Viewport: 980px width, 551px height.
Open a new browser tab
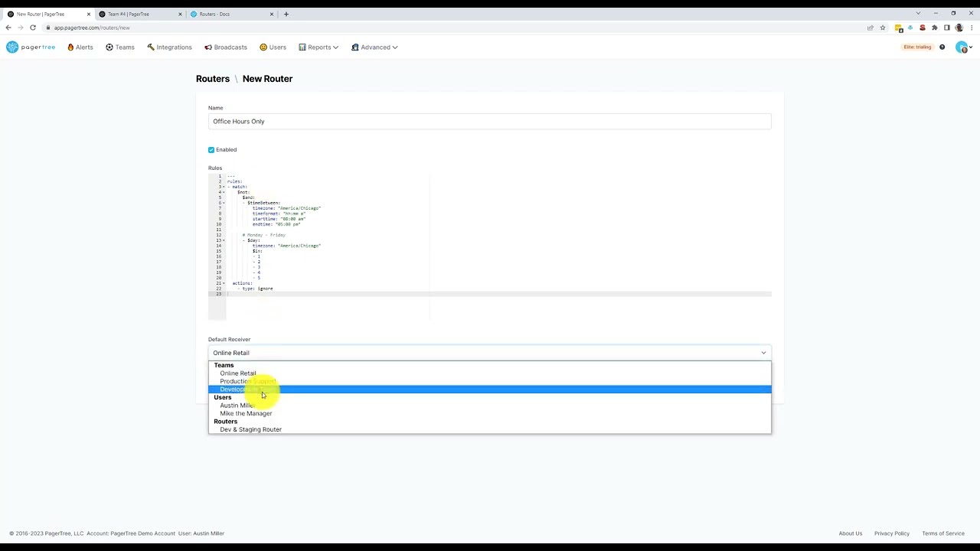click(x=286, y=14)
